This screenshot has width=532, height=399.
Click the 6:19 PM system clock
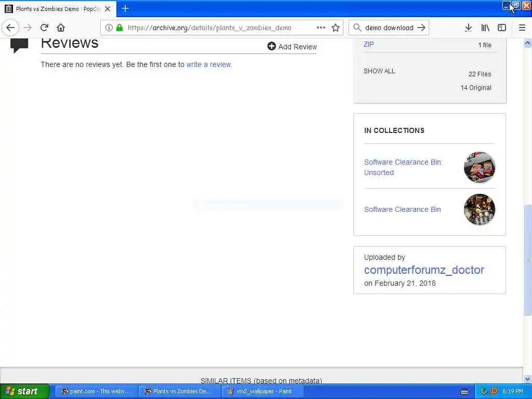click(x=512, y=391)
